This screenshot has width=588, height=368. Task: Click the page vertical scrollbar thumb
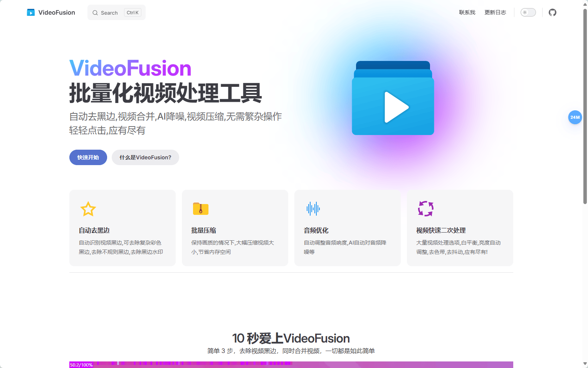(x=585, y=106)
